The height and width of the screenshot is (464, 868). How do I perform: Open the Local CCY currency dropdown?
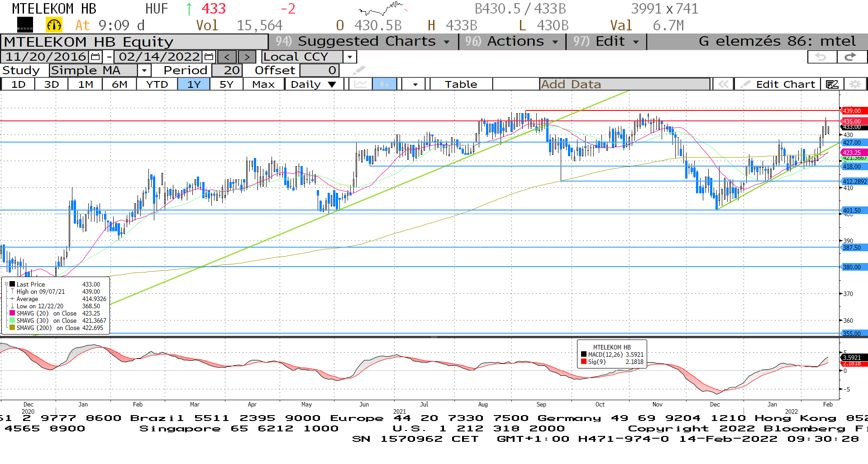click(x=349, y=57)
